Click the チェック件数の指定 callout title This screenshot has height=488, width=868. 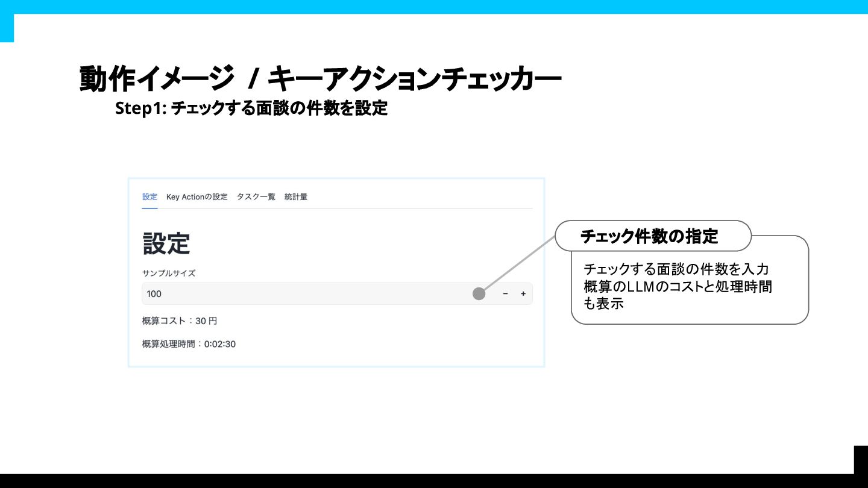point(649,236)
